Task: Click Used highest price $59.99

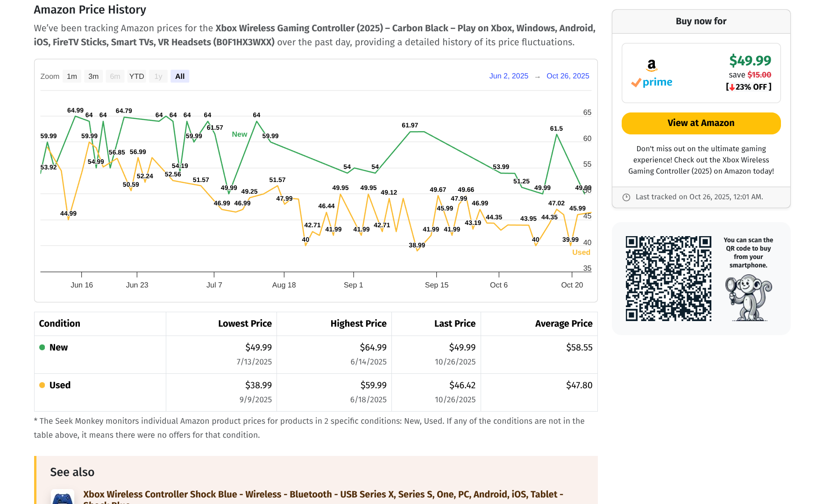Action: (x=373, y=385)
